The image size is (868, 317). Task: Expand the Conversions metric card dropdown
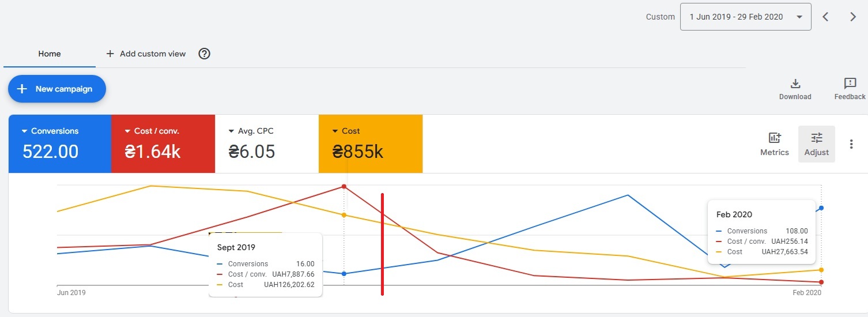coord(25,131)
